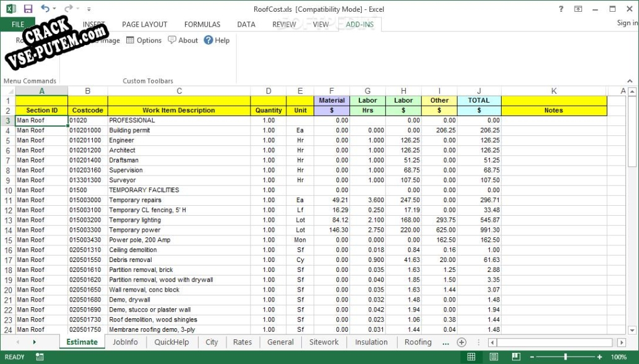Viewport: 639px width, 364px height.
Task: Click horizontal scrollbar right arrow
Action: 621,342
